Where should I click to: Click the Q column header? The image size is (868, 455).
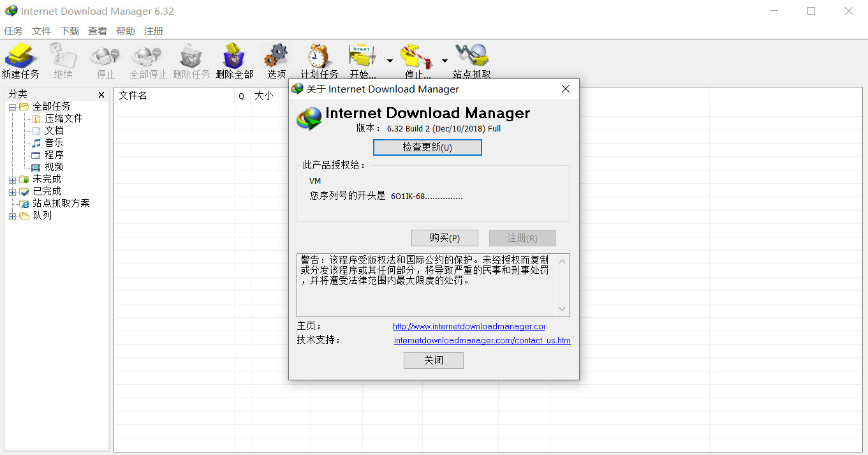(x=242, y=96)
